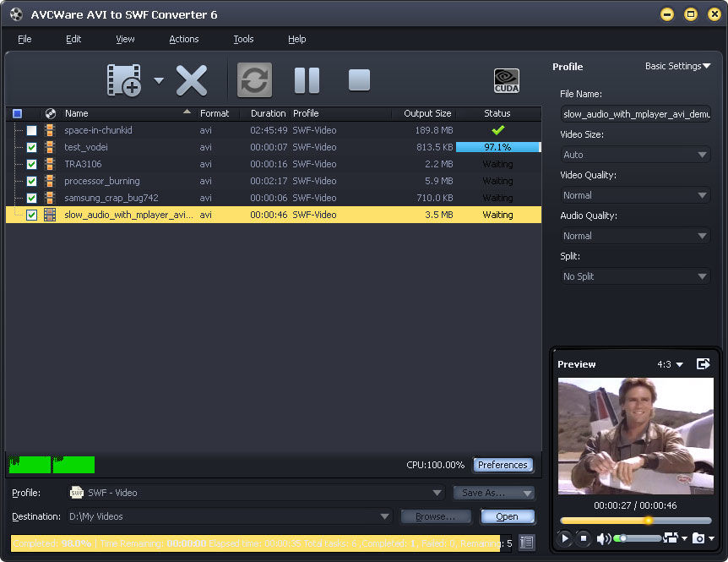Click the Open destination button
Image resolution: width=728 pixels, height=562 pixels.
(507, 516)
